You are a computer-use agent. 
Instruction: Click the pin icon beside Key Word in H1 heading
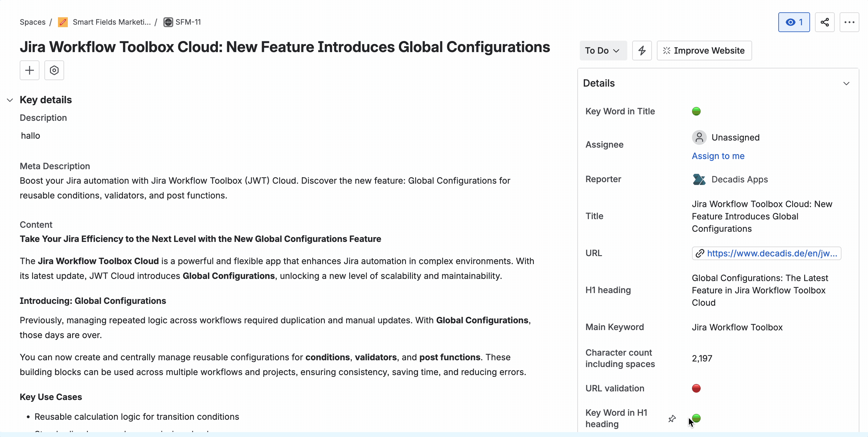tap(672, 419)
